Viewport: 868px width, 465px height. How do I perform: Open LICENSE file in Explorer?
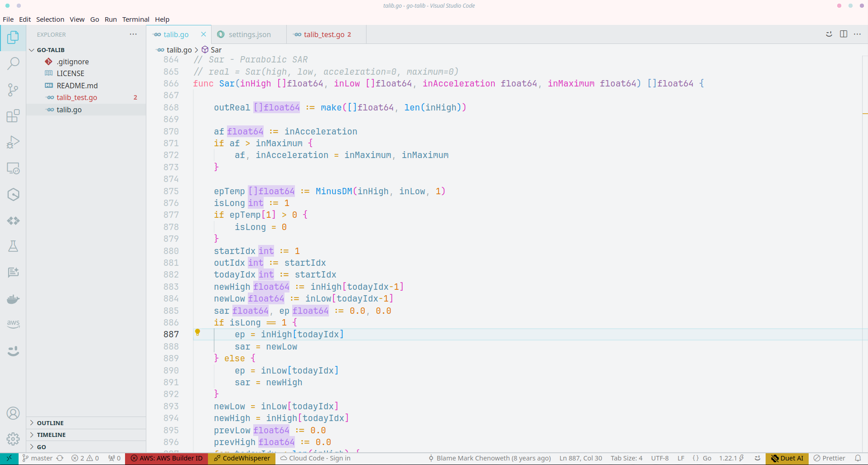86,73
